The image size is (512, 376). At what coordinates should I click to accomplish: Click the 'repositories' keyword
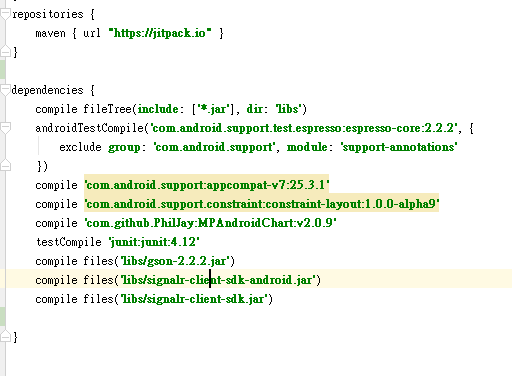coord(48,14)
